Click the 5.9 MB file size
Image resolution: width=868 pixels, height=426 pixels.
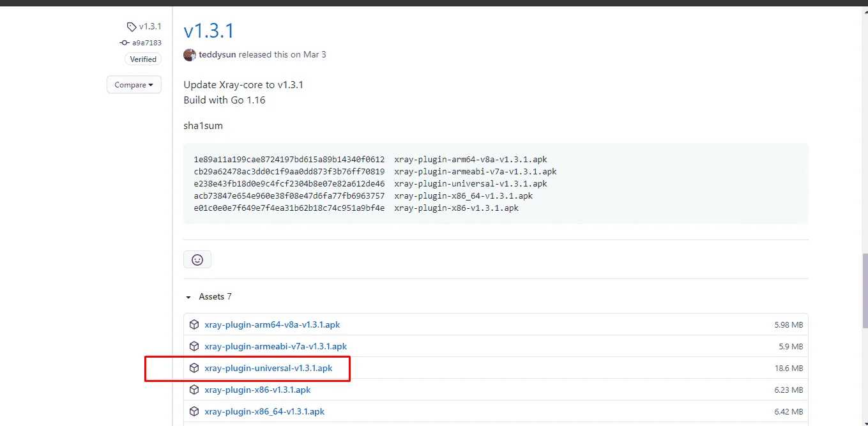click(791, 346)
